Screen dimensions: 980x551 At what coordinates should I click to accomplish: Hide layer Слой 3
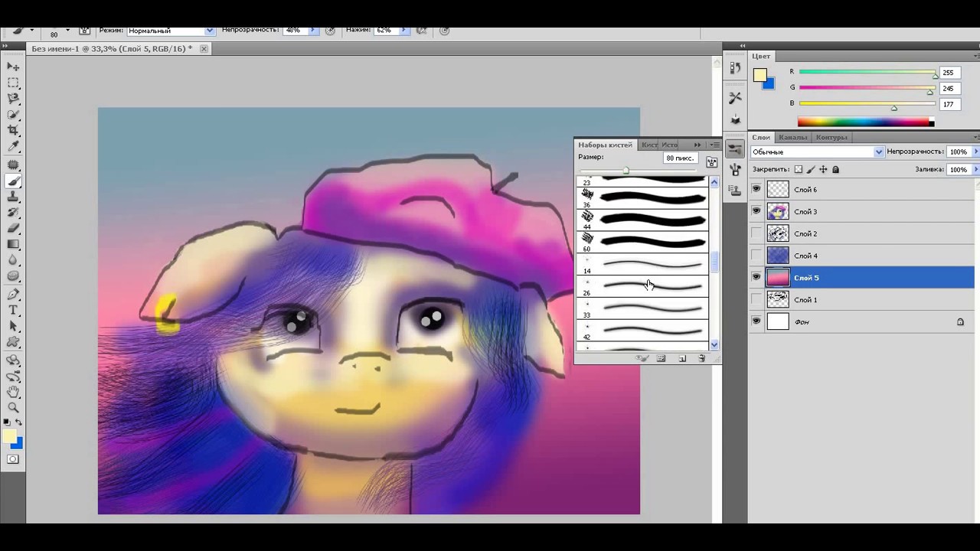point(756,211)
